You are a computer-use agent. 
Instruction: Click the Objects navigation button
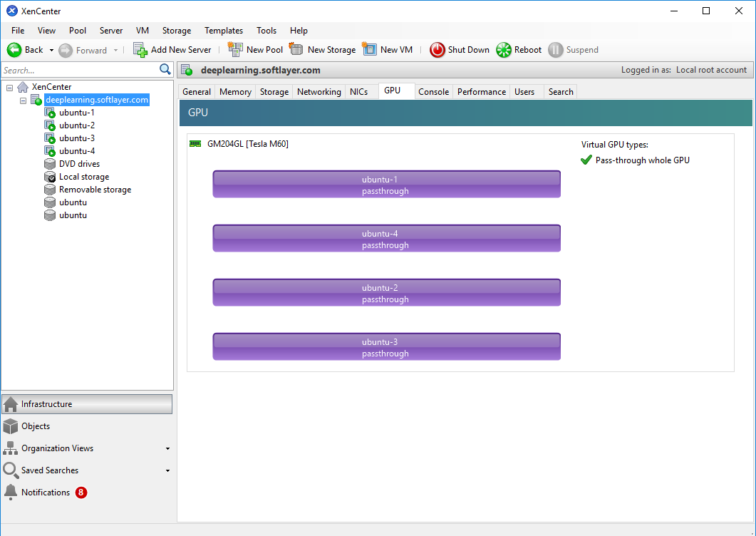click(x=87, y=426)
